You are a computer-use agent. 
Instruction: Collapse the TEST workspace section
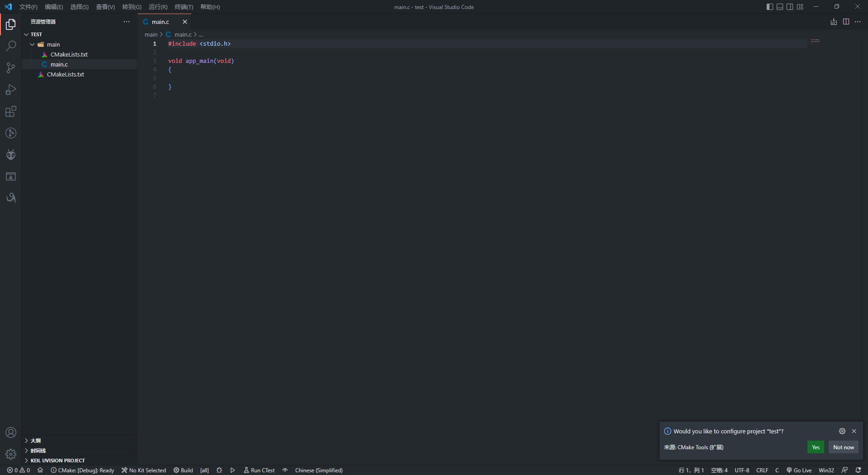pos(79,34)
